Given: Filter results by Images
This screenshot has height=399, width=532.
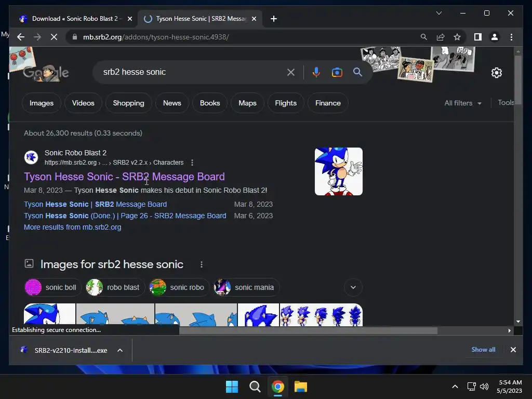Looking at the screenshot, I should 42,103.
